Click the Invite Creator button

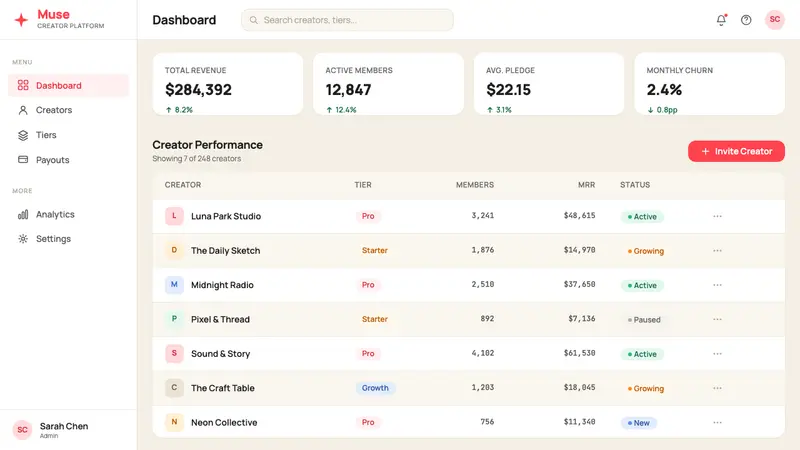tap(736, 151)
